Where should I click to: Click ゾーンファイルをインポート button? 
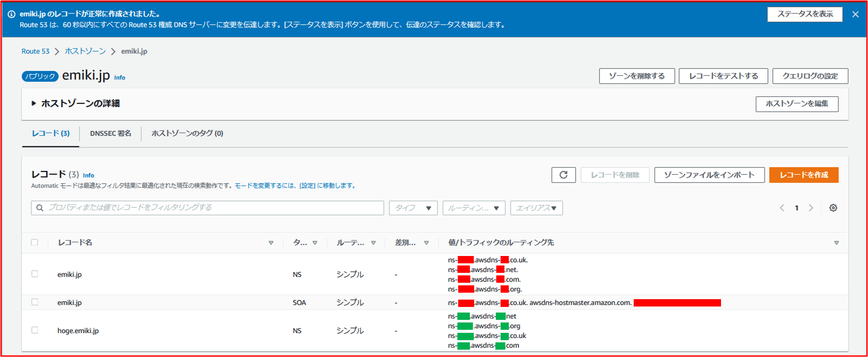pyautogui.click(x=709, y=175)
